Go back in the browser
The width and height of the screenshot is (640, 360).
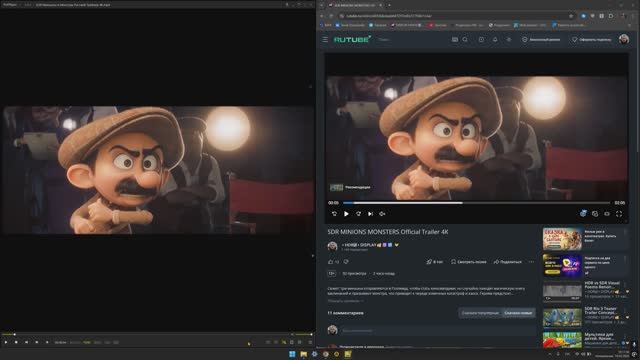click(322, 16)
